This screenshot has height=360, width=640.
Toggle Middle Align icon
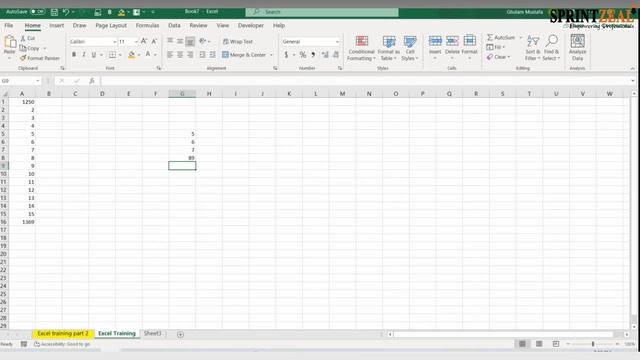180,41
